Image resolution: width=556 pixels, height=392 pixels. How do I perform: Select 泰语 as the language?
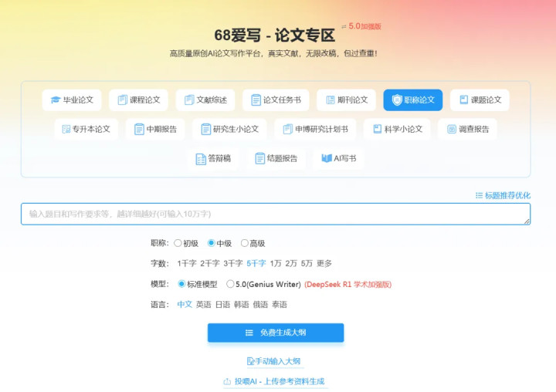(x=280, y=305)
